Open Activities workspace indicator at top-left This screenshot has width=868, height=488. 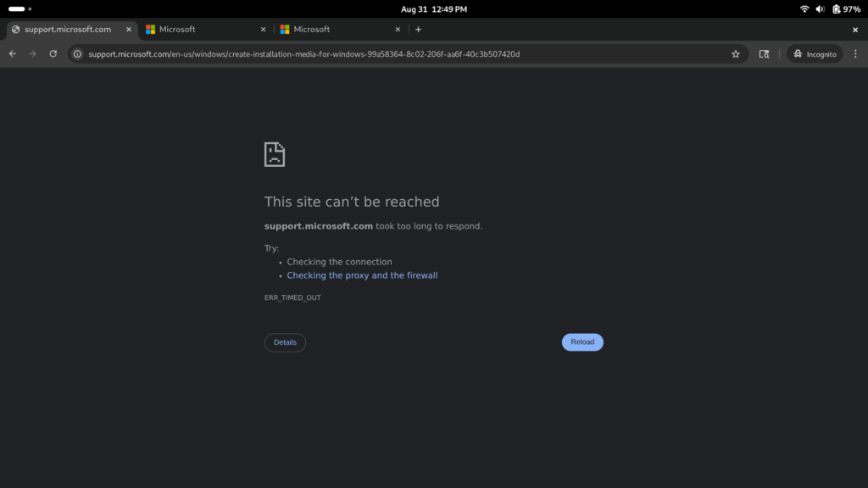[x=20, y=8]
